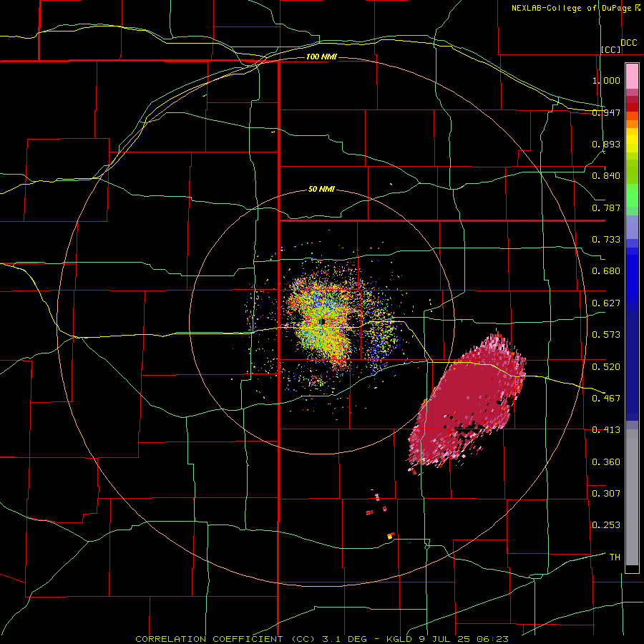This screenshot has height=644, width=644.
Task: Click the gray lower segment of color bar
Action: pyautogui.click(x=632, y=497)
